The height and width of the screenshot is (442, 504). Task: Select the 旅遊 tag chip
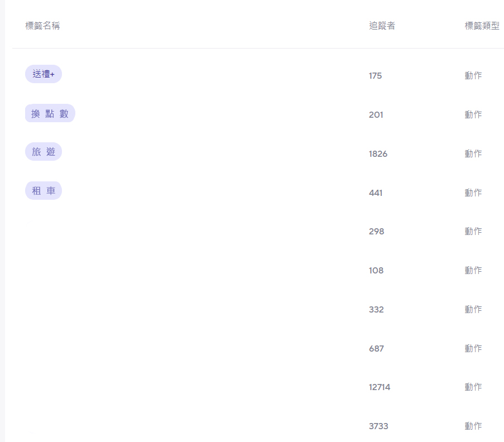tap(43, 152)
